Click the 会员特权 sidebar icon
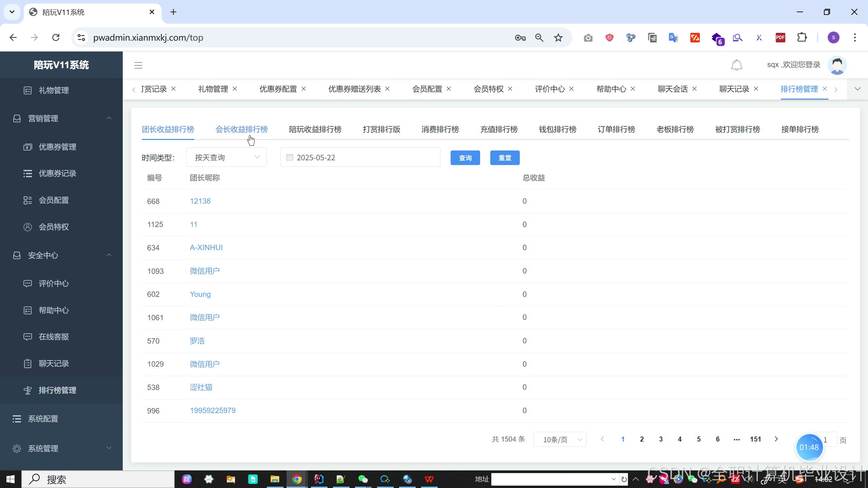The image size is (868, 488). 27,227
